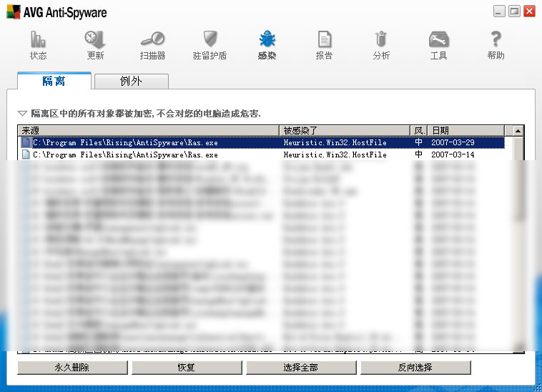Open the 驻留护盾 resident shield section
This screenshot has width=542, height=392.
[210, 45]
